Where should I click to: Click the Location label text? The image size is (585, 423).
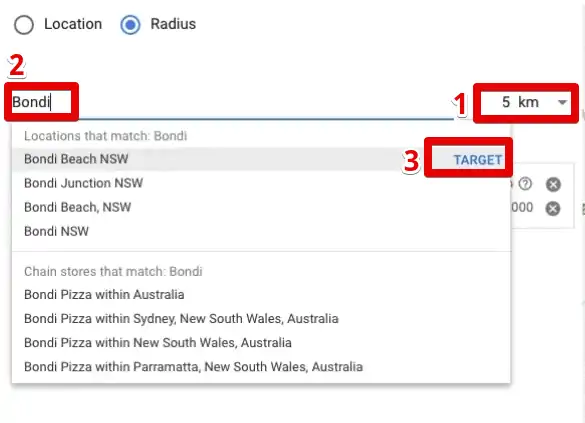tap(73, 24)
